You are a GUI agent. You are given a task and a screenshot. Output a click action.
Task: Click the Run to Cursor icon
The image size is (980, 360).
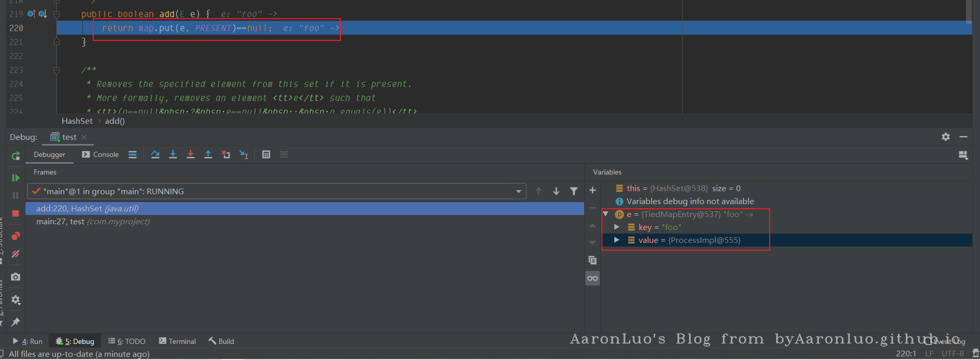click(243, 154)
